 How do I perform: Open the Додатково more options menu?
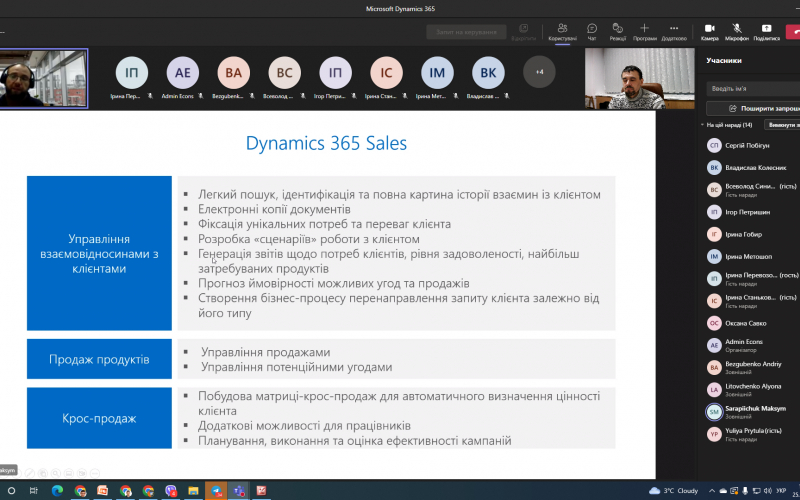pos(674,32)
